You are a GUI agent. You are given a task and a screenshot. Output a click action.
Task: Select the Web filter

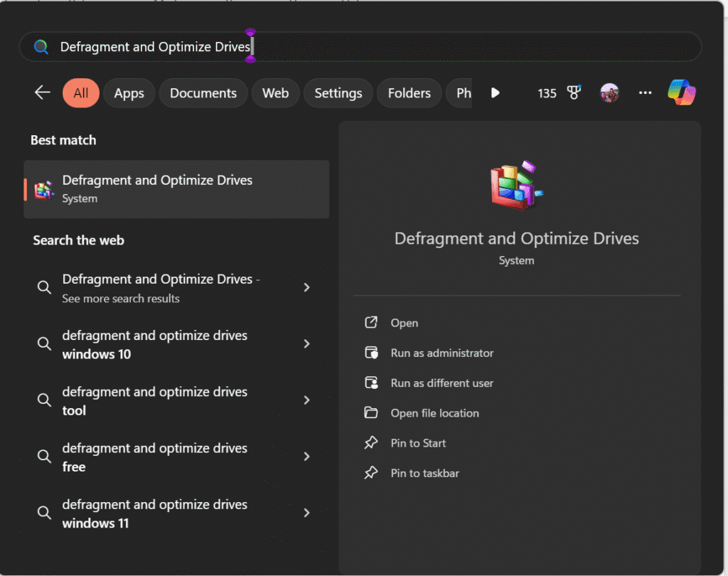(x=275, y=92)
